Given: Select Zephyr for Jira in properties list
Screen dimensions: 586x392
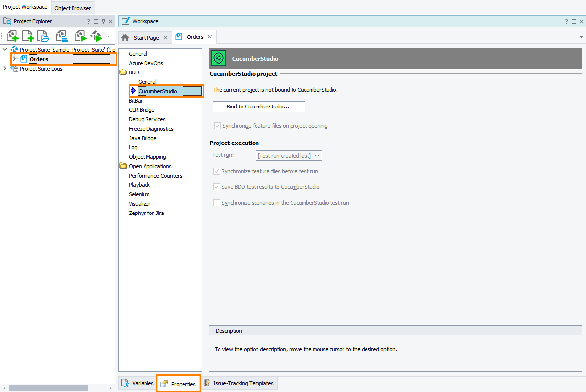Looking at the screenshot, I should [x=146, y=213].
